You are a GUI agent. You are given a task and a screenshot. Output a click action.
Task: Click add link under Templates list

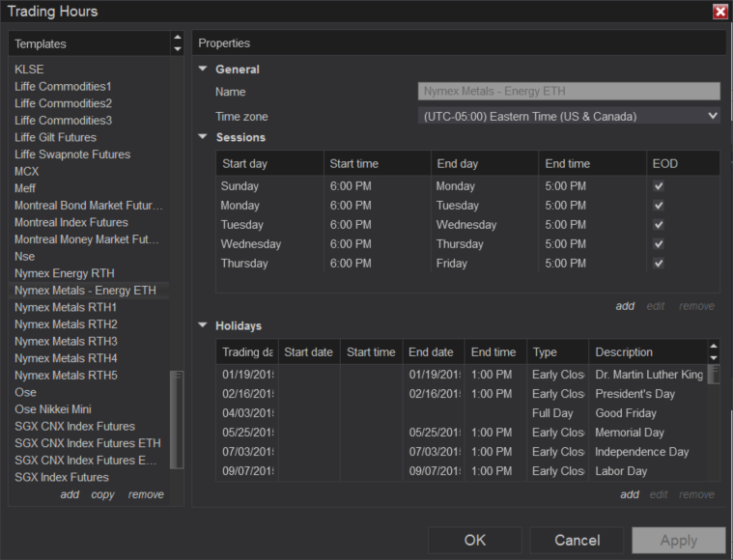[70, 494]
